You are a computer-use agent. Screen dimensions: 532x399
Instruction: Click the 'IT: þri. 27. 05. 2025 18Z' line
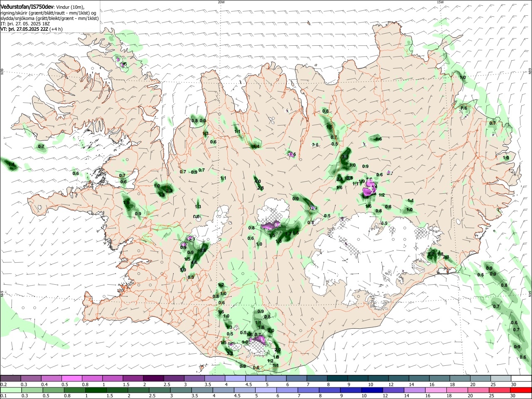tap(26, 24)
